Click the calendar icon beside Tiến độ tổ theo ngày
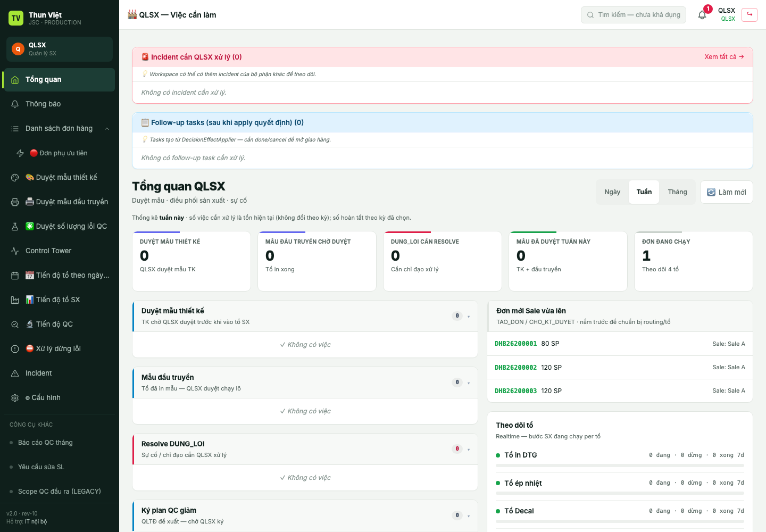The image size is (766, 532). [x=15, y=276]
